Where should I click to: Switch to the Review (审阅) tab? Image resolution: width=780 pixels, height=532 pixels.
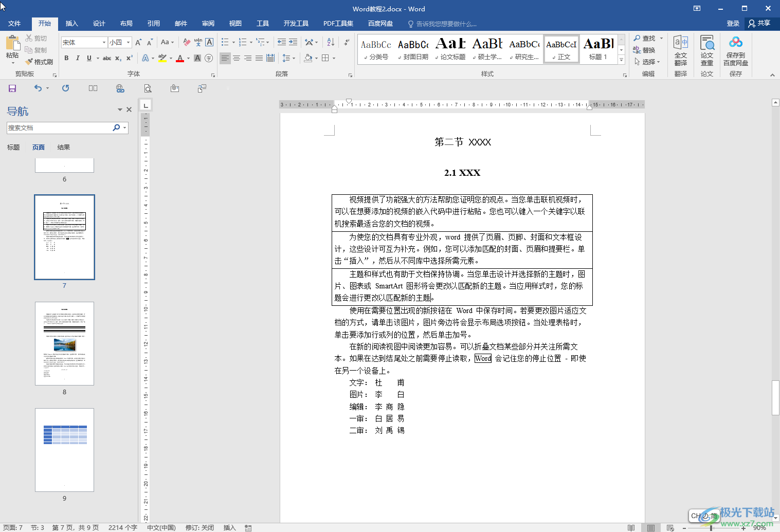[x=208, y=24]
